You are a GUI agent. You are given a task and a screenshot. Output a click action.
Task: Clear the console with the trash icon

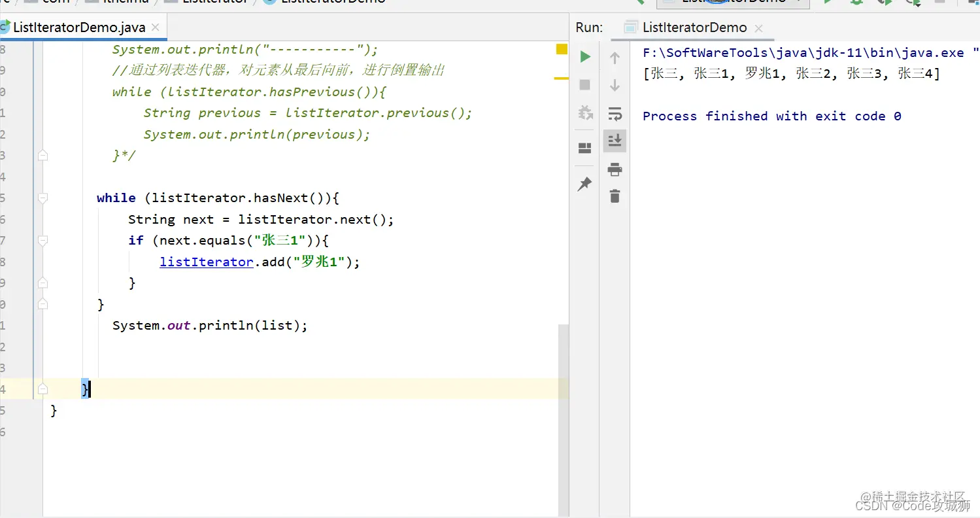click(x=615, y=196)
